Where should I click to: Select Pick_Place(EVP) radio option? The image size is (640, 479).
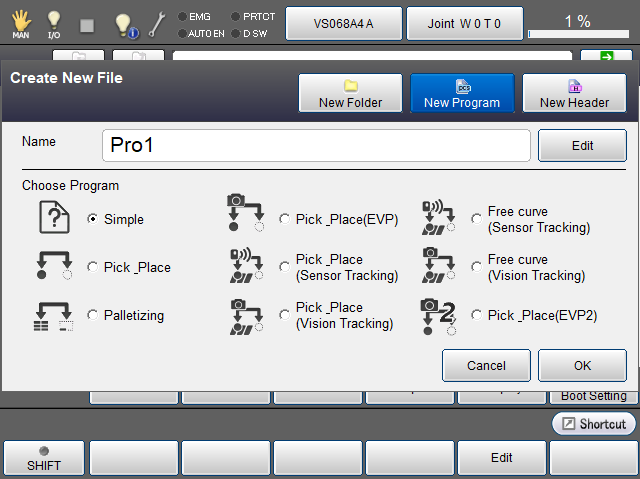(285, 219)
